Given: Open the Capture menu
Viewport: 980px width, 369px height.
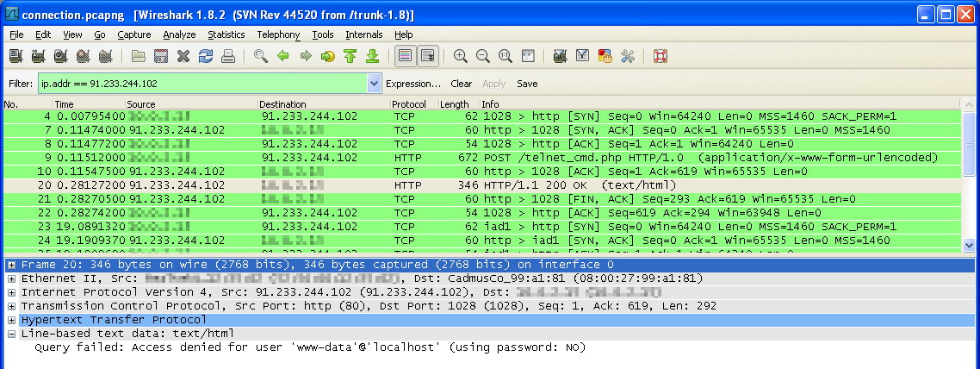Looking at the screenshot, I should click(x=134, y=35).
